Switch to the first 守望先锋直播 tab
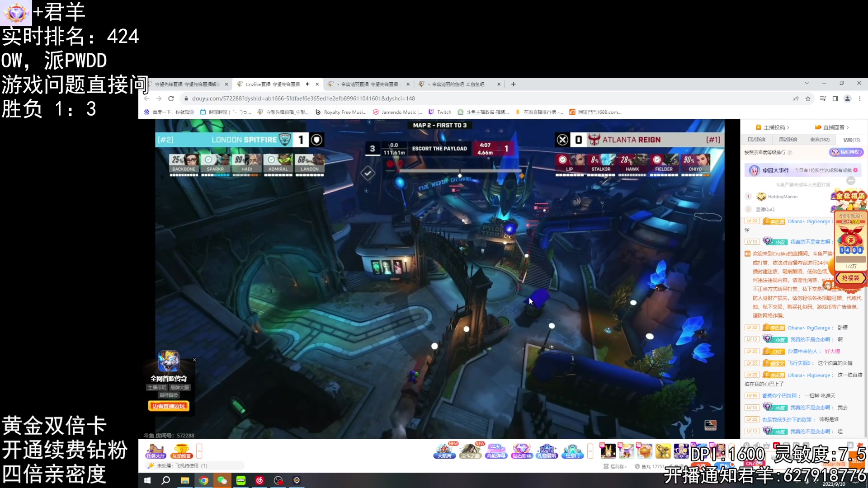Image resolution: width=868 pixels, height=488 pixels. [x=187, y=84]
